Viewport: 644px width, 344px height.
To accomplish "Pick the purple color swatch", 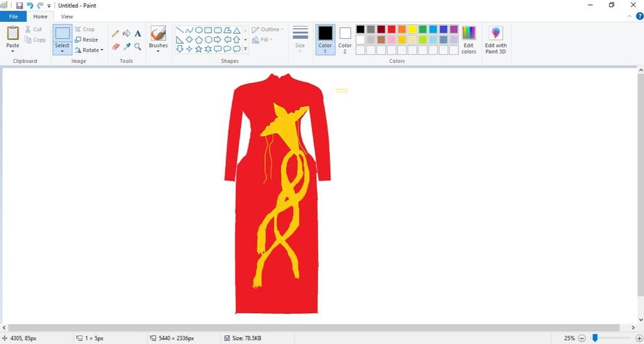I will (x=454, y=29).
